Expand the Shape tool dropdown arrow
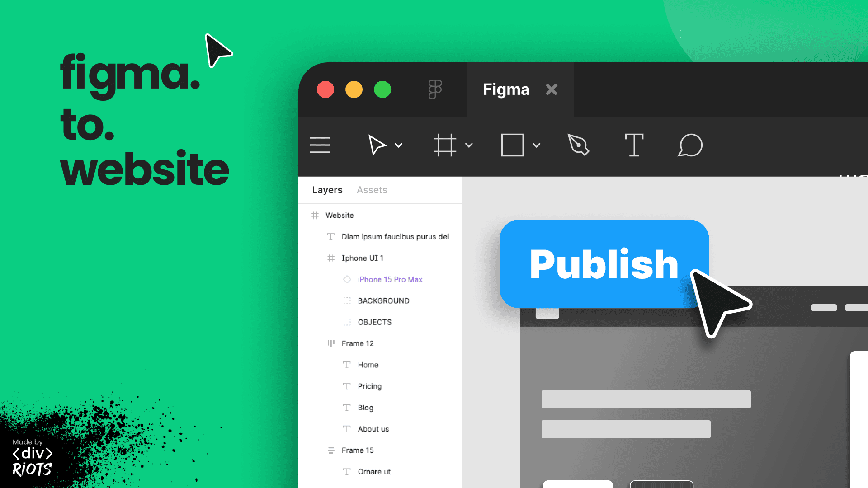 (536, 145)
